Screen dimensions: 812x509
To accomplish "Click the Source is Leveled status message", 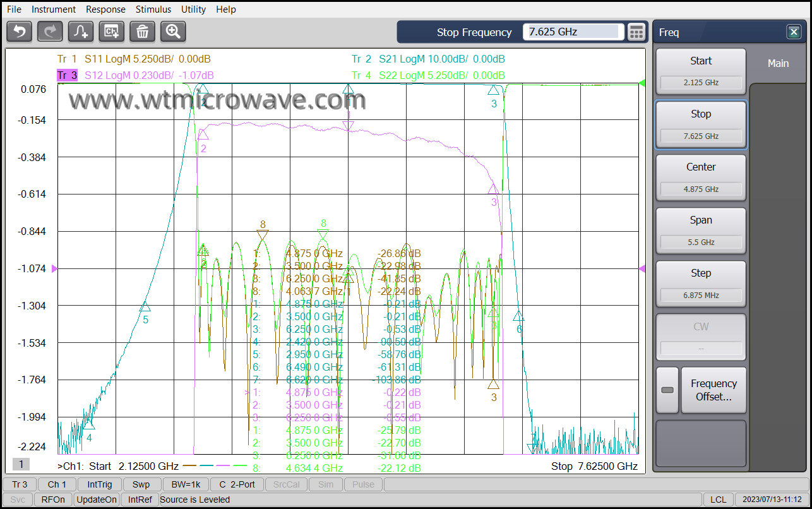I will (x=195, y=500).
